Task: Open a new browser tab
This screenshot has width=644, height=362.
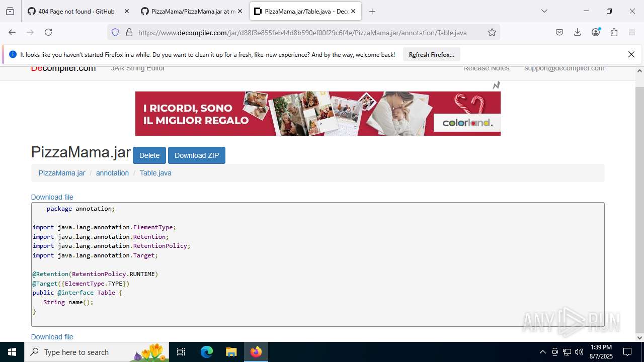Action: [372, 11]
